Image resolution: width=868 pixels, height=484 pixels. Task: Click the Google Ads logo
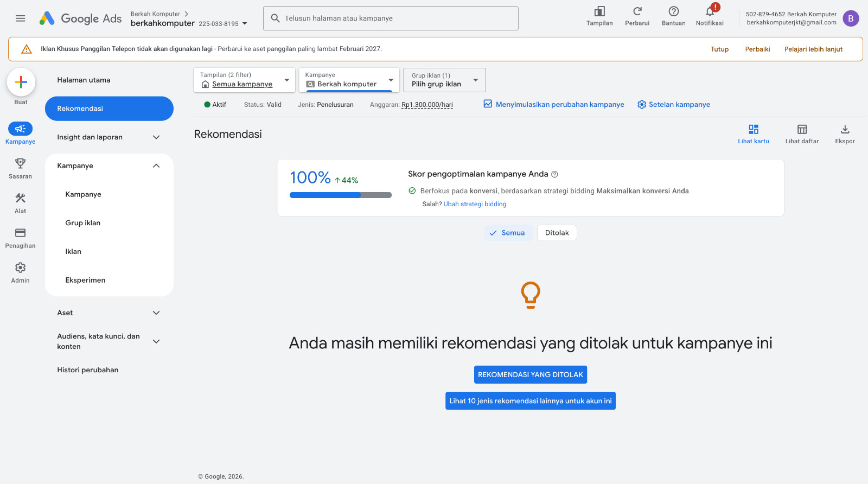(80, 18)
